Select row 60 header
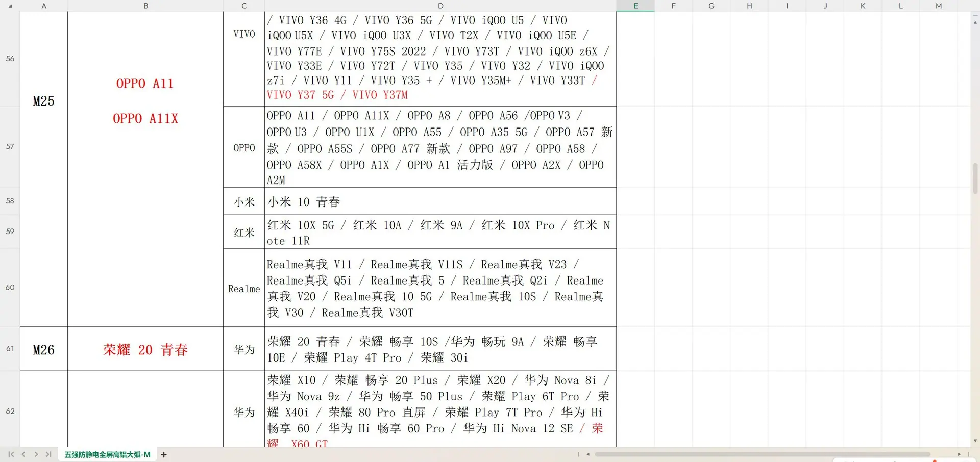Image resolution: width=980 pixels, height=462 pixels. pyautogui.click(x=10, y=288)
